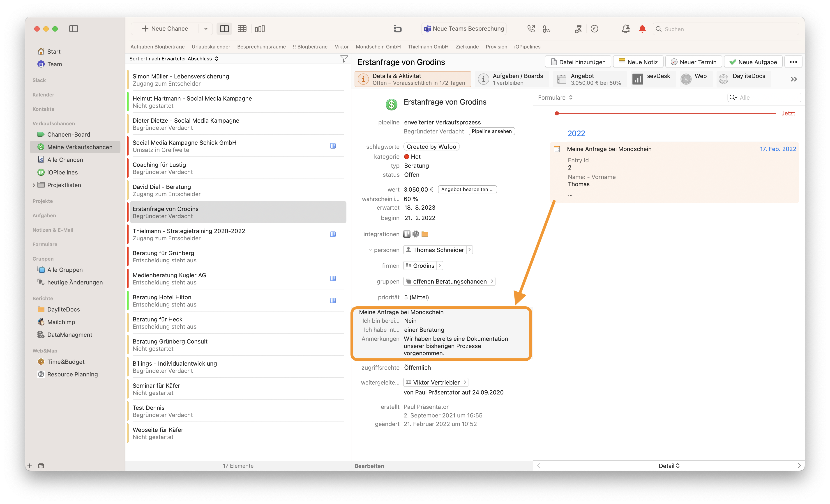
Task: Open Grodins company chevron
Action: tap(440, 266)
